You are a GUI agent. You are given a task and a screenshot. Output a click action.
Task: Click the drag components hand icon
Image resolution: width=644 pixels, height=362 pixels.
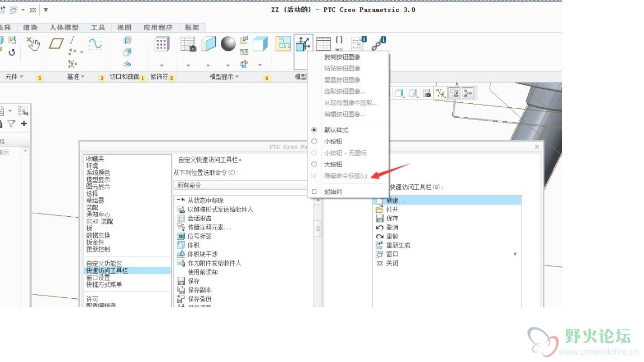pyautogui.click(x=33, y=44)
